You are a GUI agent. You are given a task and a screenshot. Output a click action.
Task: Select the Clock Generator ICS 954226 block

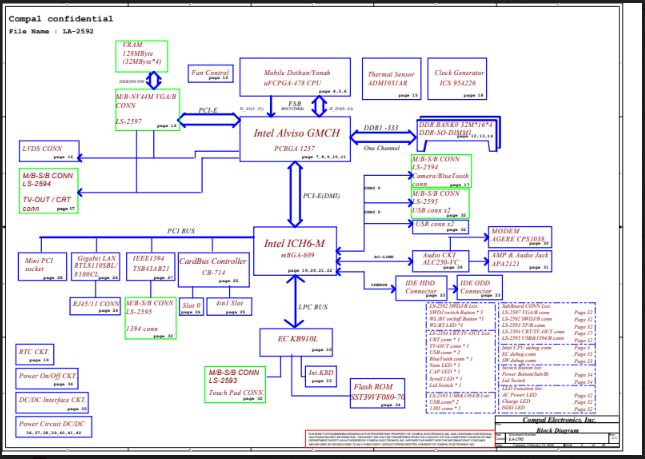coord(457,79)
